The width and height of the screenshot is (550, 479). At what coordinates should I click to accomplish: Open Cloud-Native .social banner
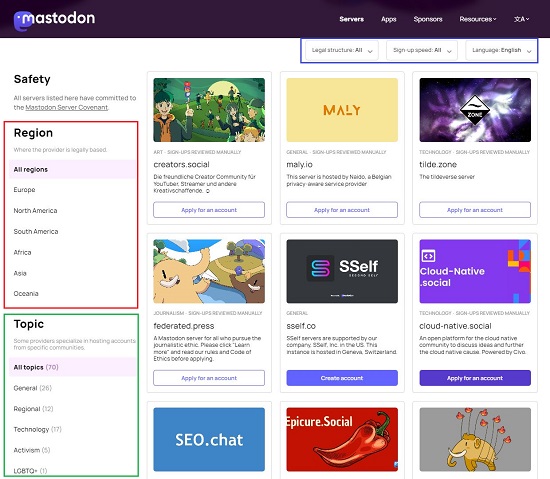[x=475, y=271]
